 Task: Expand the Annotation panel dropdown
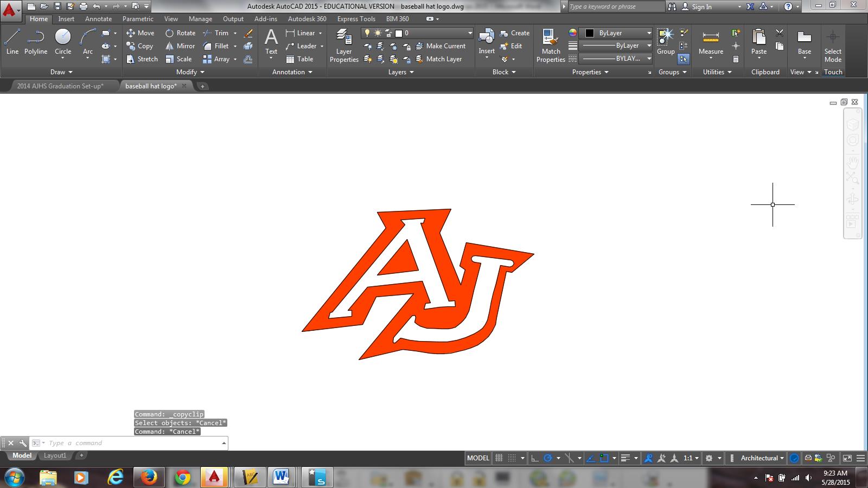[292, 72]
